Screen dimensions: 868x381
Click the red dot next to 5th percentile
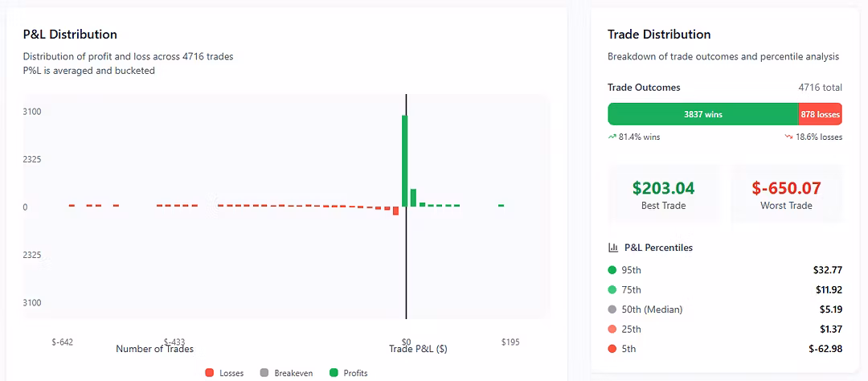point(612,349)
